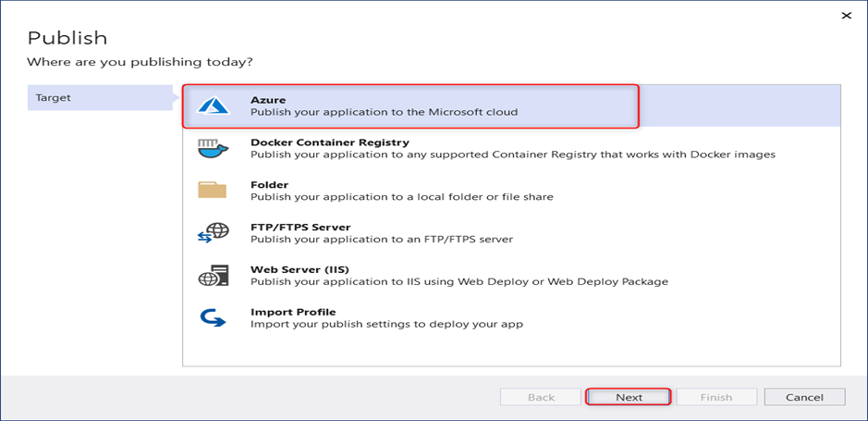
Task: Click the Docker whale icon
Action: point(213,148)
